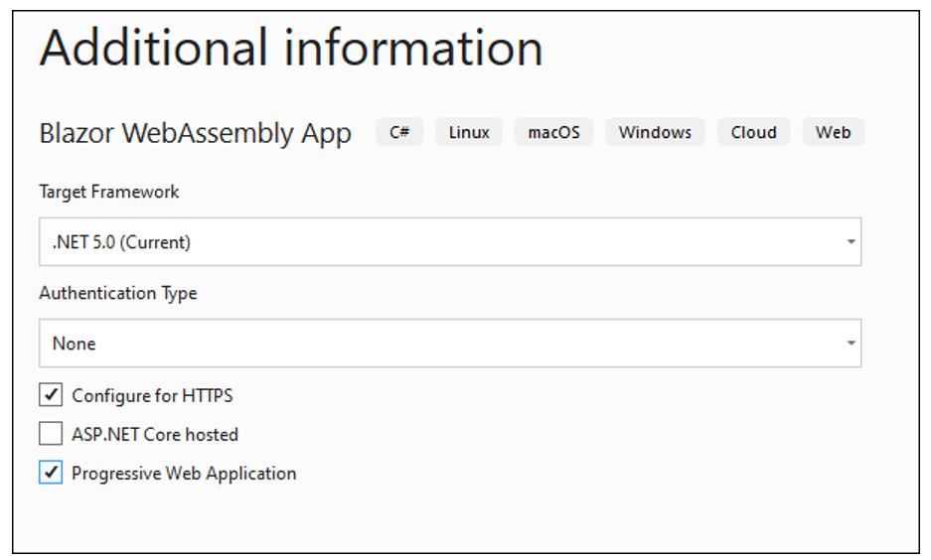Expand the Authentication Type dropdown arrow
Screen dimensions: 931x560
click(852, 344)
